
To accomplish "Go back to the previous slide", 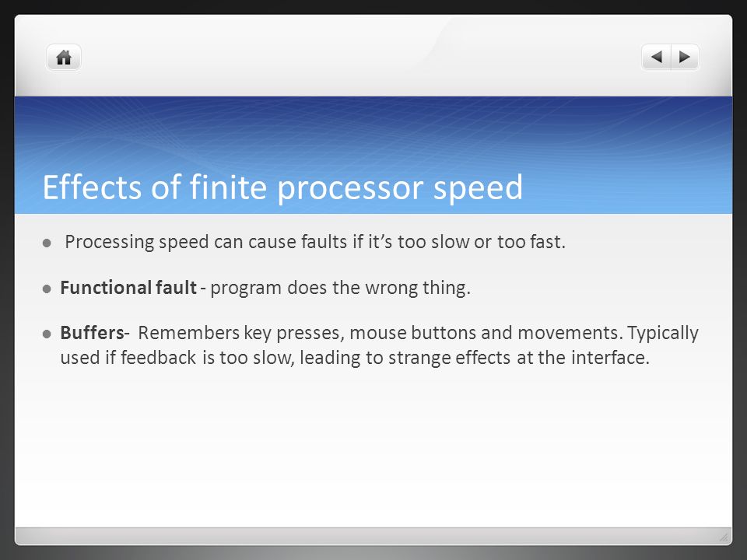I will 657,57.
